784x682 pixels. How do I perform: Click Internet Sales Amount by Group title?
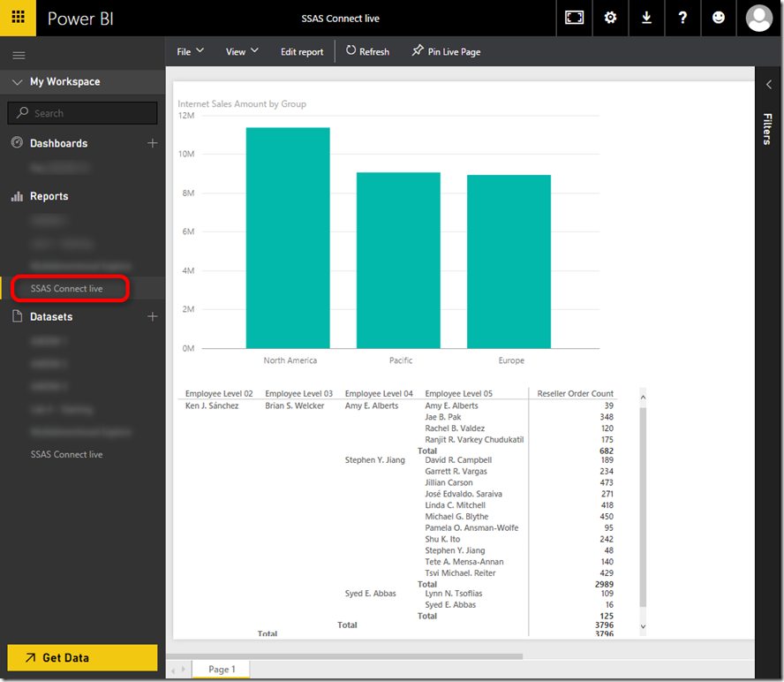pyautogui.click(x=242, y=103)
